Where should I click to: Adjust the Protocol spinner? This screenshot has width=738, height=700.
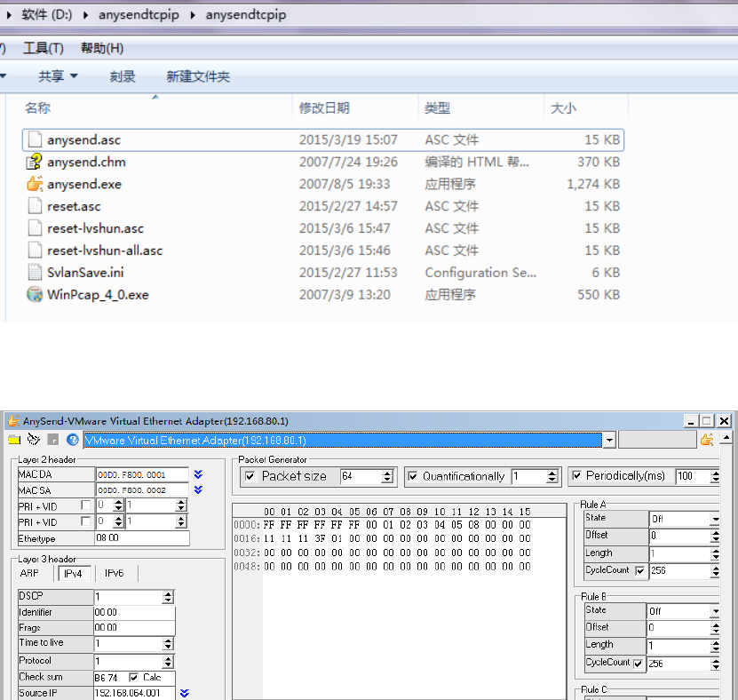pos(168,662)
